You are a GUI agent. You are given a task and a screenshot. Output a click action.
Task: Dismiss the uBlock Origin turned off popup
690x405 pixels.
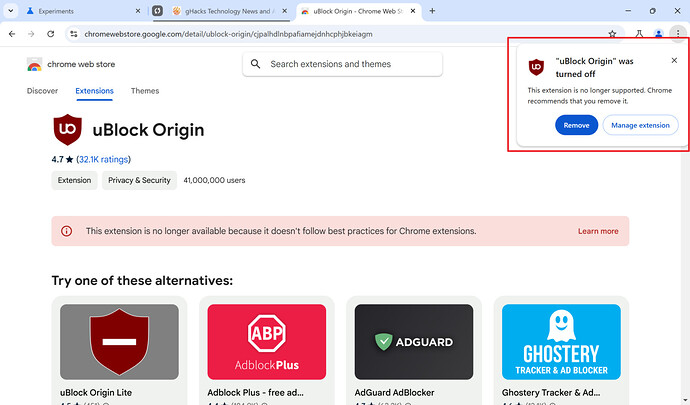(674, 60)
